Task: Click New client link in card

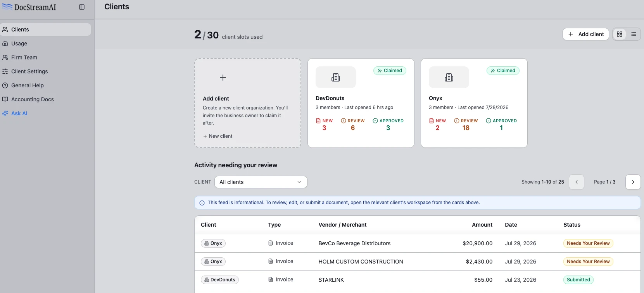Action: [218, 136]
